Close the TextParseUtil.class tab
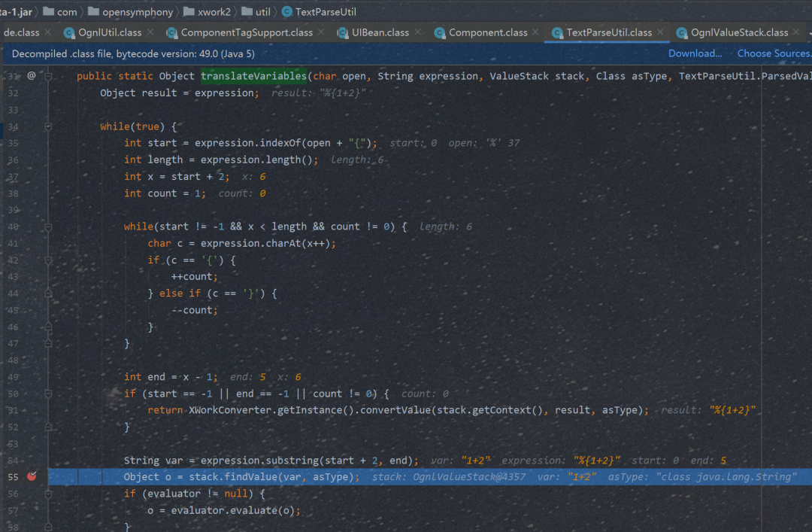Image resolution: width=812 pixels, height=532 pixels. [660, 32]
